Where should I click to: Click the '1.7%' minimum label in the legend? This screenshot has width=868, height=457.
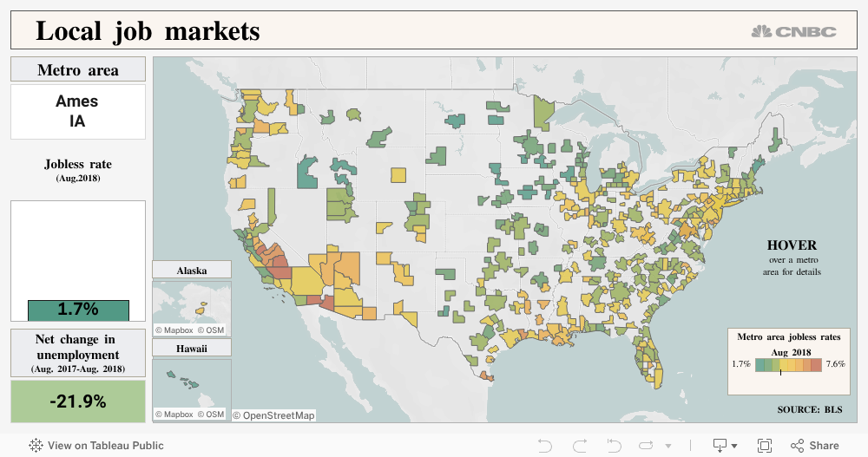click(741, 363)
